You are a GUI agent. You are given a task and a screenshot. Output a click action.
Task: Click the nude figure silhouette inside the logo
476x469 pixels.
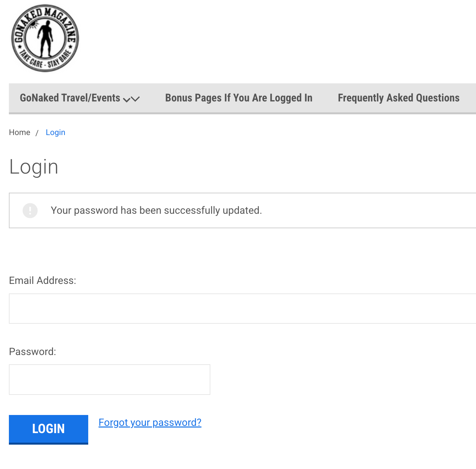tap(46, 40)
